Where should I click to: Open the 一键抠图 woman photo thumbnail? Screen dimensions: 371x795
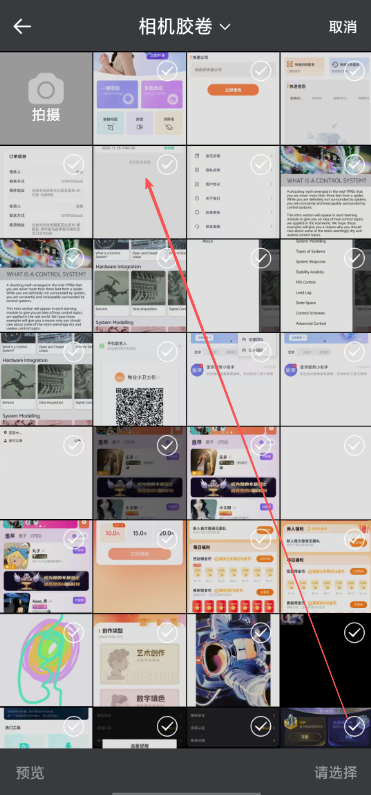click(x=139, y=98)
